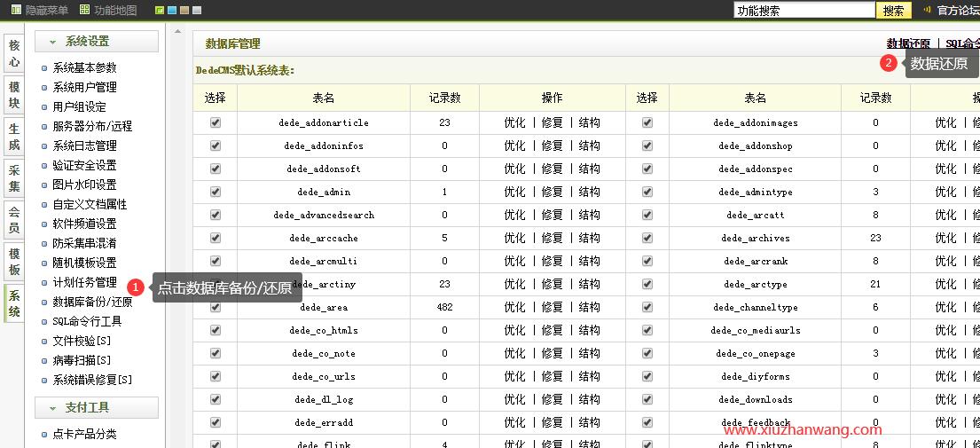
Task: Click bullet icon beside 病毒扫描[S]
Action: click(44, 361)
